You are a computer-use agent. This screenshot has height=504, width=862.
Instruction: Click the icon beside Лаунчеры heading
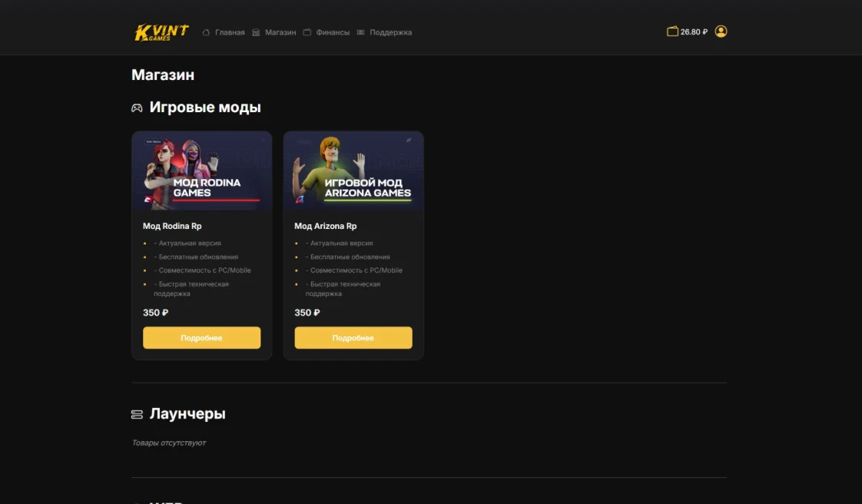(137, 415)
